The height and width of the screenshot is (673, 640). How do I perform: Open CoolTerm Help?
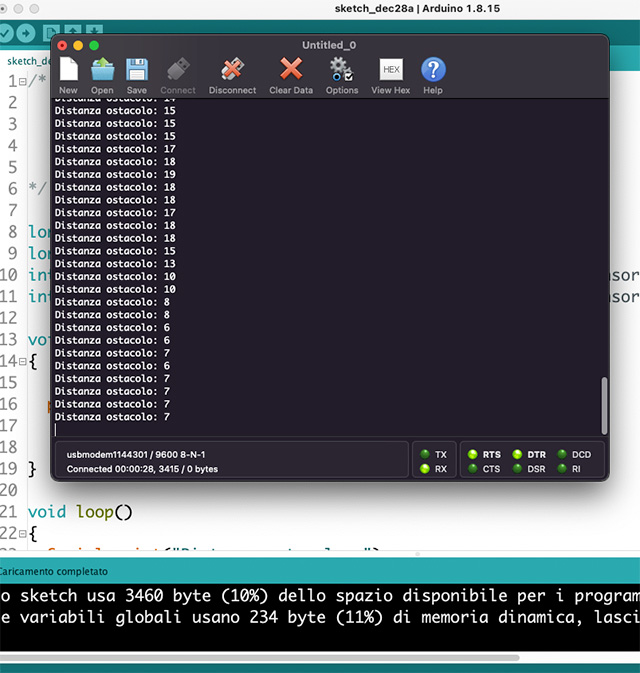tap(433, 74)
